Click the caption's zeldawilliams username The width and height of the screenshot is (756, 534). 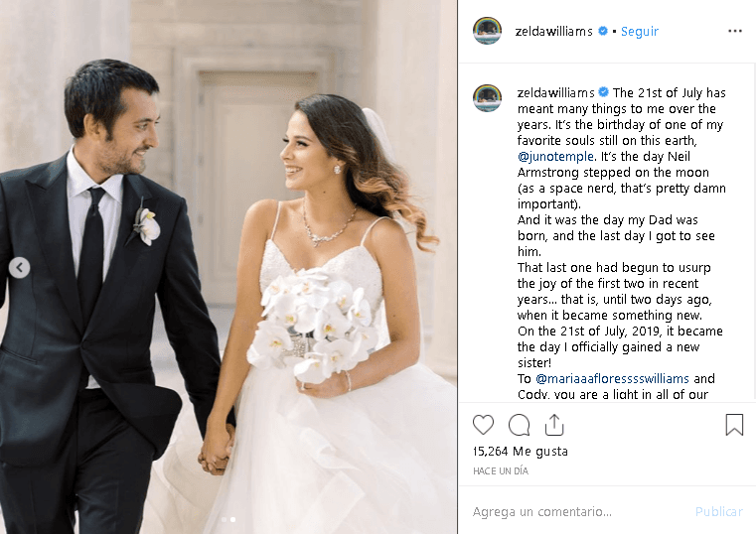pyautogui.click(x=555, y=92)
